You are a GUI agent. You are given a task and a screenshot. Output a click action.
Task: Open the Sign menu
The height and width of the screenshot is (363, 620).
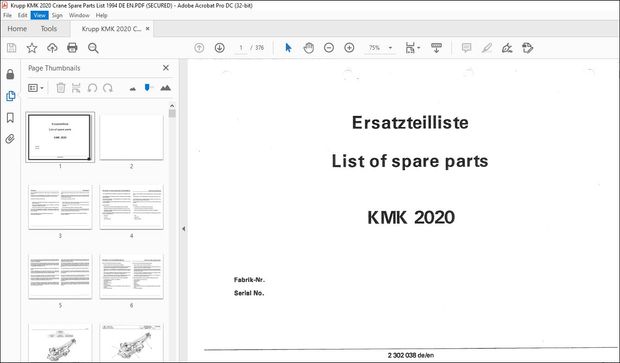pyautogui.click(x=57, y=15)
